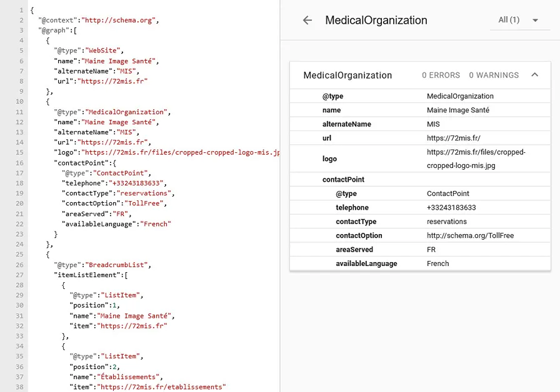Click the 0 ERRORS indicator

(441, 75)
